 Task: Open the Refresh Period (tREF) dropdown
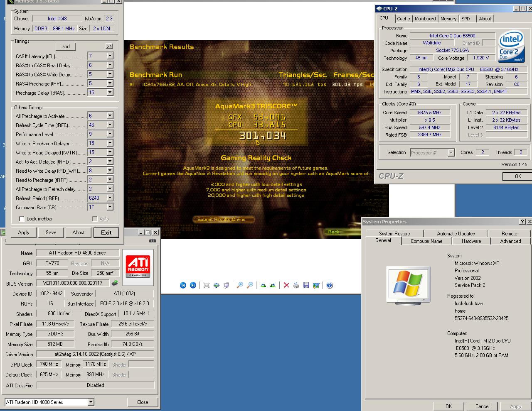point(110,198)
